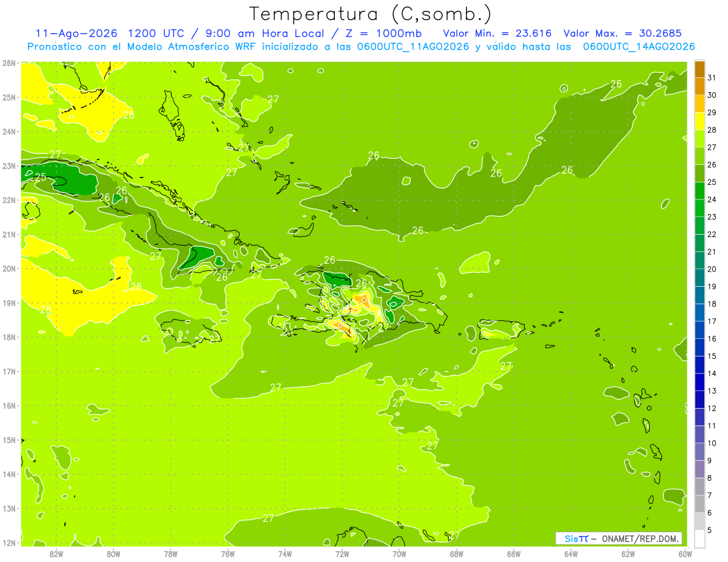Click the color bar label "23"

point(712,217)
